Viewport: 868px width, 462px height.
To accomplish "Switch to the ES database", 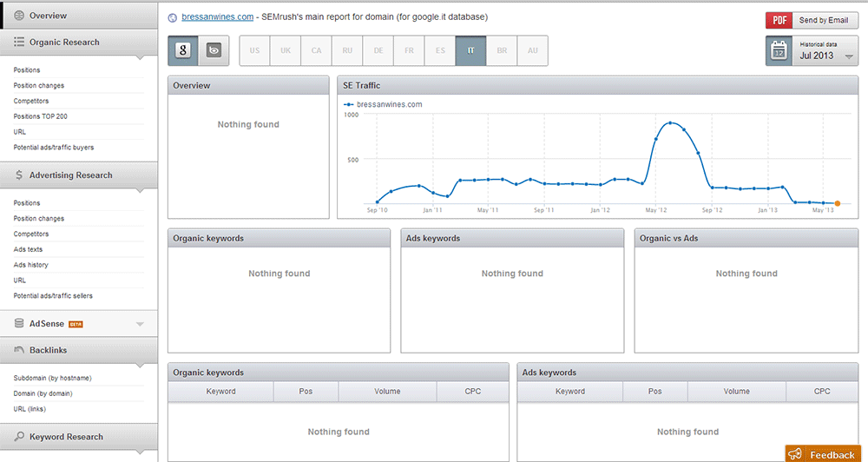I will pos(440,50).
